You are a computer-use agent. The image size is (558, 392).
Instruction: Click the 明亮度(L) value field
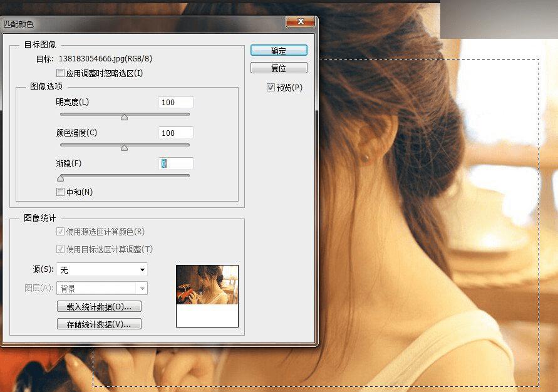176,103
